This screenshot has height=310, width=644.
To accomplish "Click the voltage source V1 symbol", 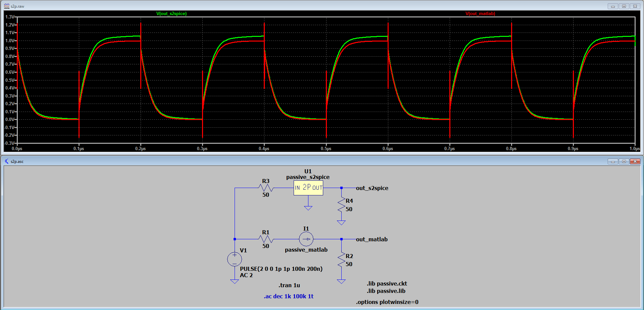I will tap(234, 259).
